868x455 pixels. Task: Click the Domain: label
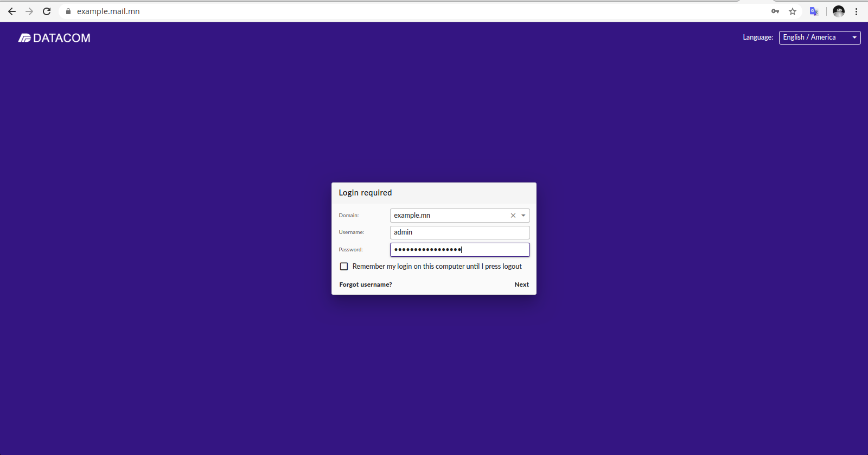pos(349,216)
